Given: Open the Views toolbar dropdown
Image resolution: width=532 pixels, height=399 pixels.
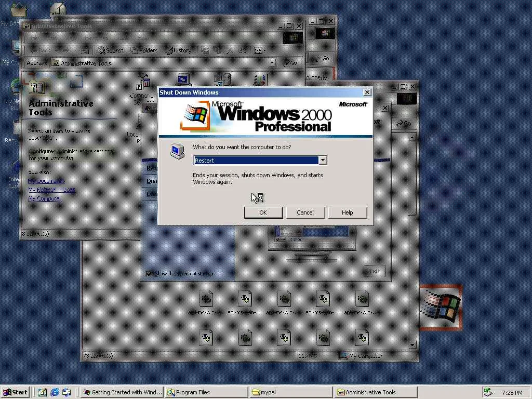Looking at the screenshot, I should 260,50.
